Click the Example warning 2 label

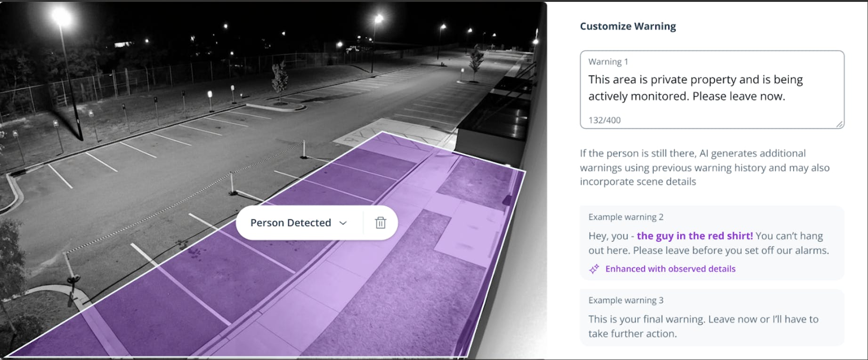[x=625, y=217]
